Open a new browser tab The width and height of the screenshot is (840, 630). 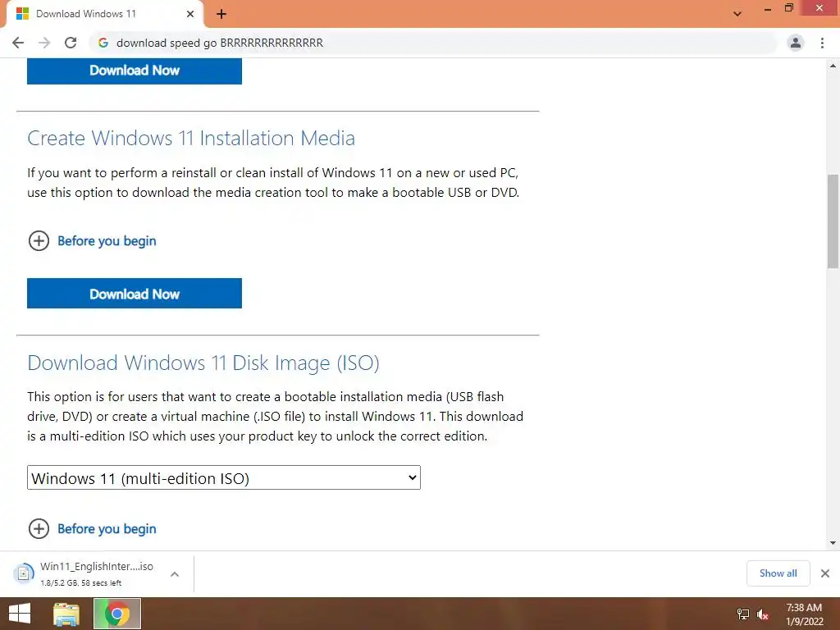pos(221,14)
